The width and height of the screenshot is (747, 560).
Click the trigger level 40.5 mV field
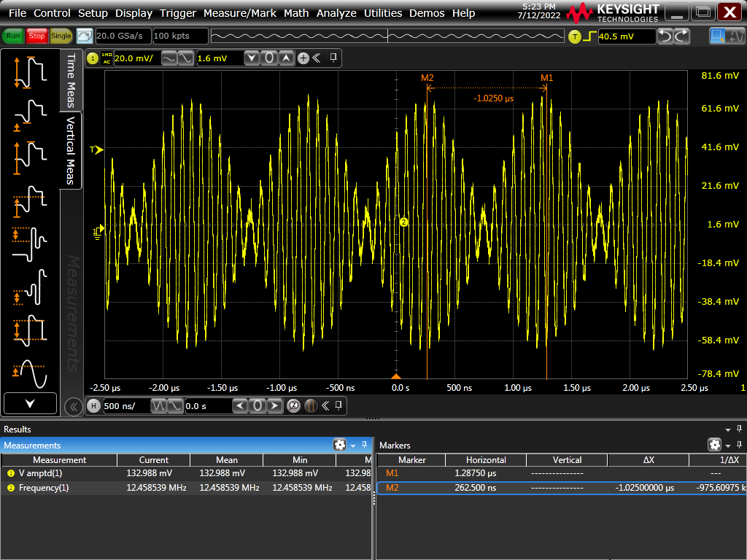click(x=626, y=36)
